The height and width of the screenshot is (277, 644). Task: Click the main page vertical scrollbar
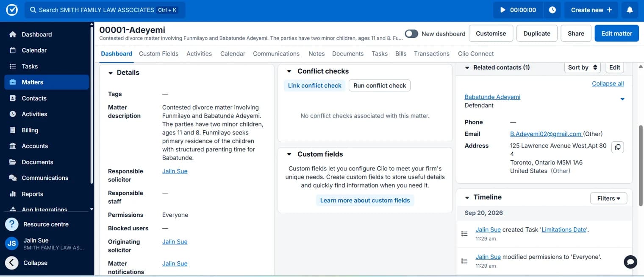(641, 165)
